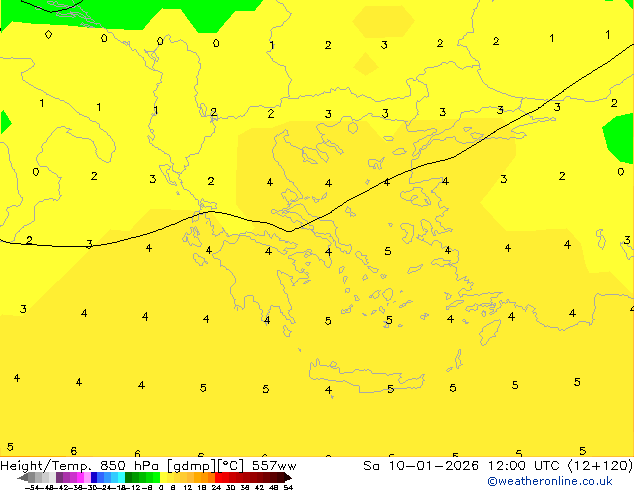The image size is (634, 490).
Task: Pick the bright yellow legend swatch above 0
Action: coord(163,477)
